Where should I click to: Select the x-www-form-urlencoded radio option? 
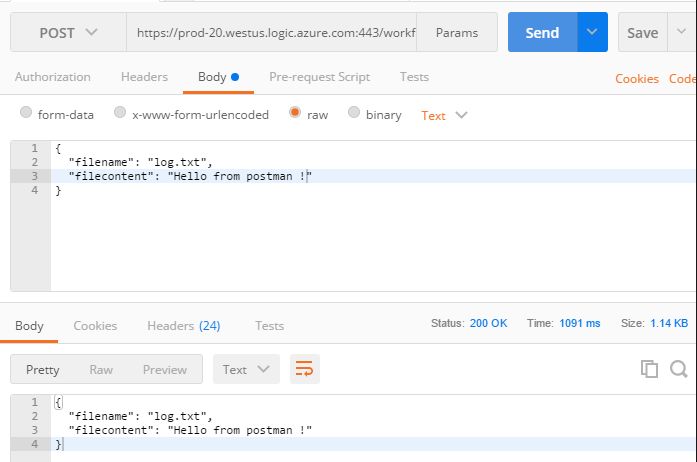[x=121, y=114]
